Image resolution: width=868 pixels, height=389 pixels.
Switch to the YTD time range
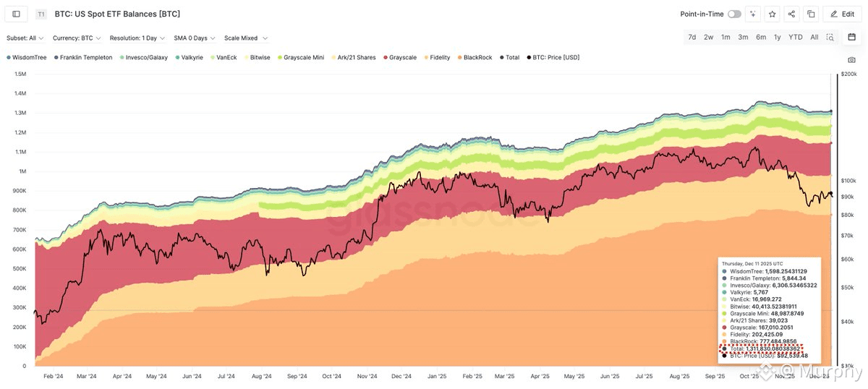(x=796, y=37)
